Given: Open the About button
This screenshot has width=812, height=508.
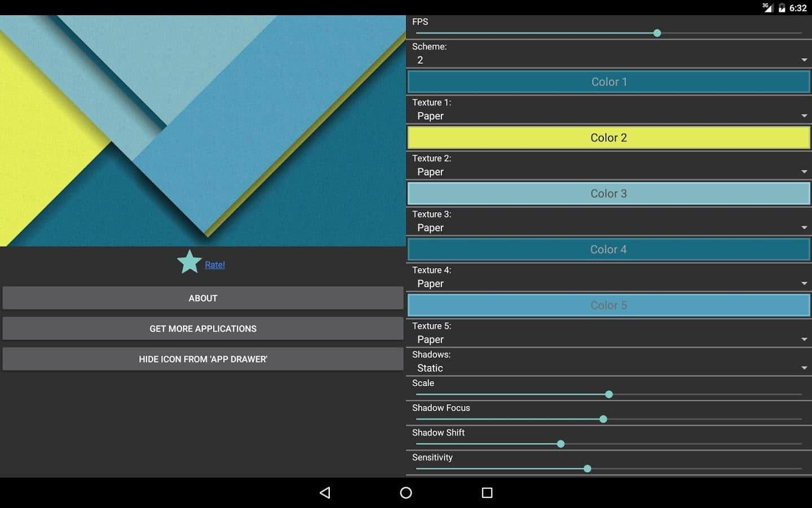Looking at the screenshot, I should [203, 298].
